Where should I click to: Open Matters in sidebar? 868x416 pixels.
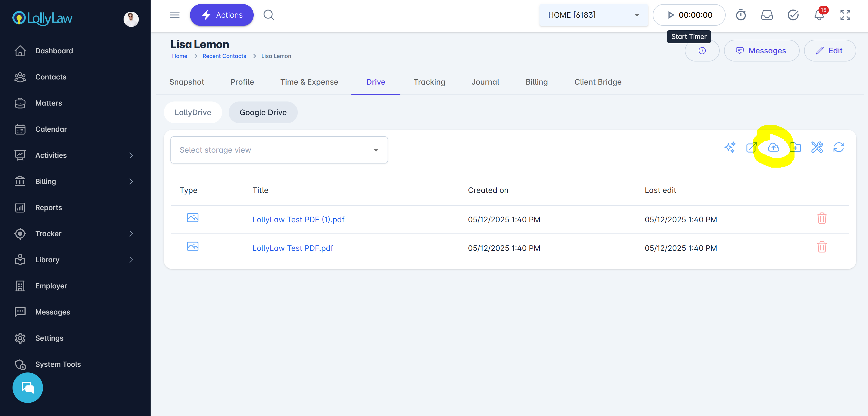point(48,103)
